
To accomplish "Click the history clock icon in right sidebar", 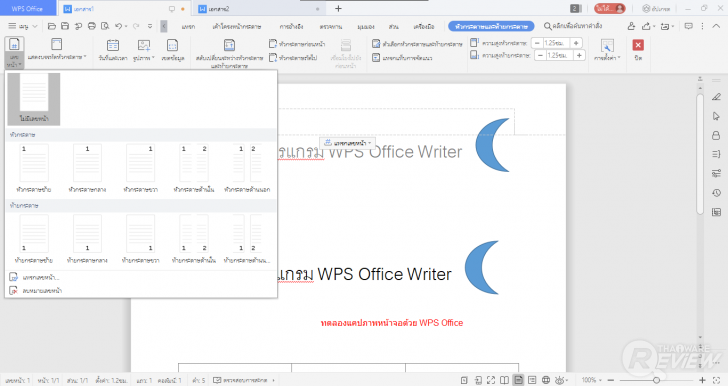I will click(x=716, y=193).
